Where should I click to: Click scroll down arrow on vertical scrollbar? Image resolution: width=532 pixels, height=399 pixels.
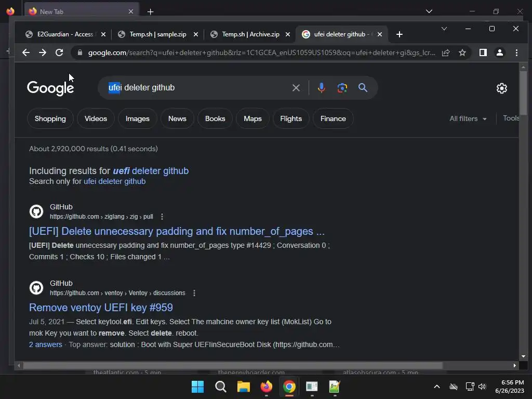pyautogui.click(x=523, y=356)
